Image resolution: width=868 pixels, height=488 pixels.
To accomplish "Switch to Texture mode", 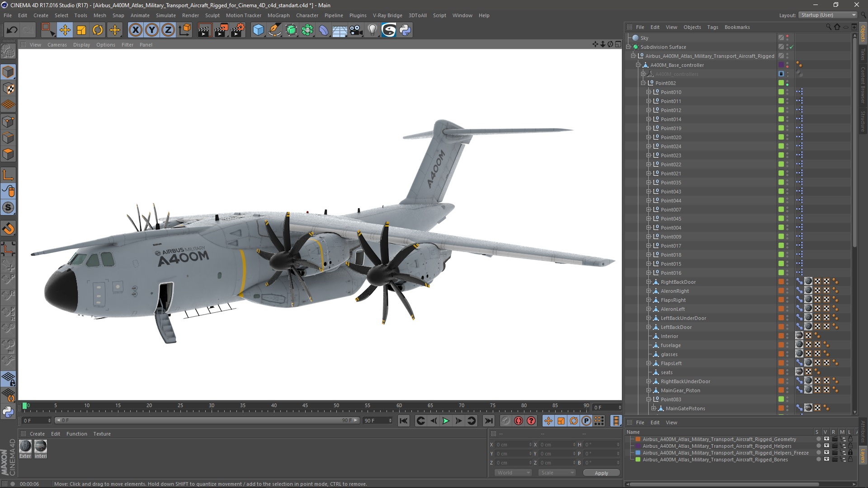I will [8, 89].
